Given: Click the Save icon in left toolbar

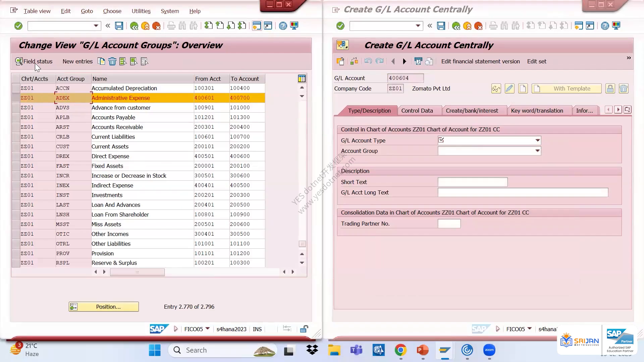Looking at the screenshot, I should pyautogui.click(x=119, y=26).
